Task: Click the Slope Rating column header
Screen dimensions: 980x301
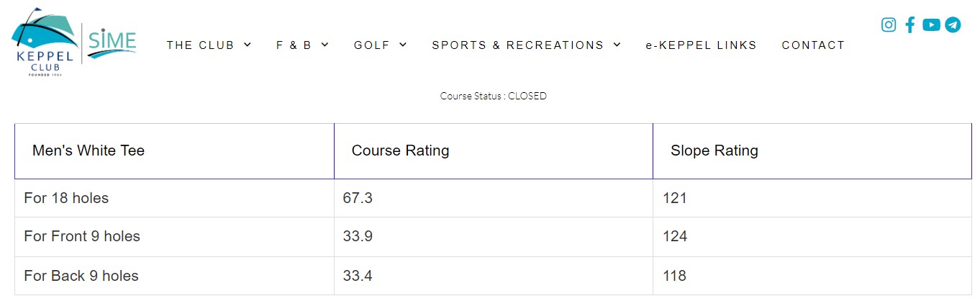Action: [x=714, y=151]
